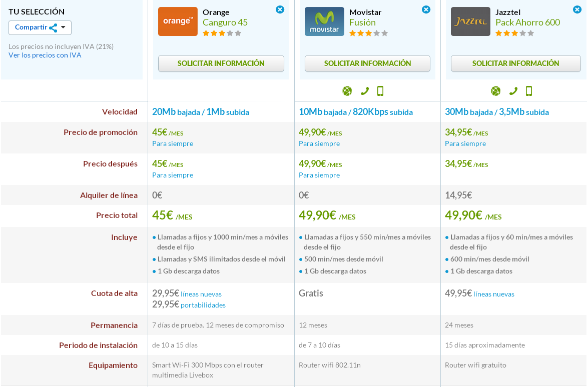588x387 pixels.
Task: Remove the Movistar Fusión column
Action: (x=426, y=9)
